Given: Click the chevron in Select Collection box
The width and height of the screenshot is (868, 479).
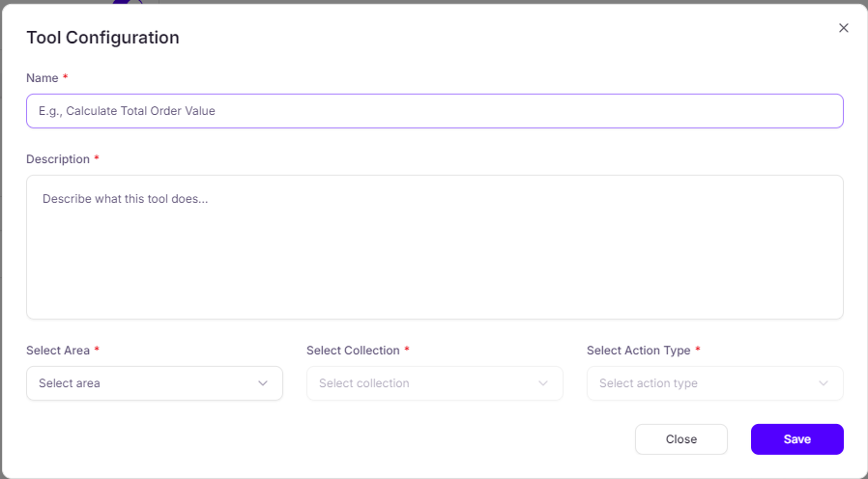Looking at the screenshot, I should tap(543, 383).
